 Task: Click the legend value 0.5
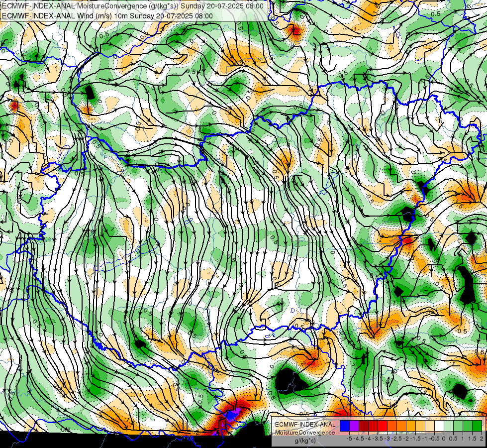point(453,439)
